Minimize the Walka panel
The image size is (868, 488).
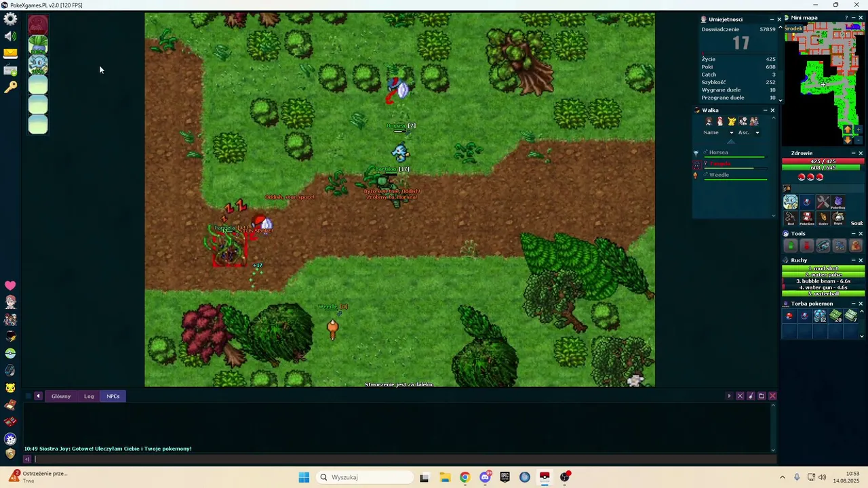(765, 110)
